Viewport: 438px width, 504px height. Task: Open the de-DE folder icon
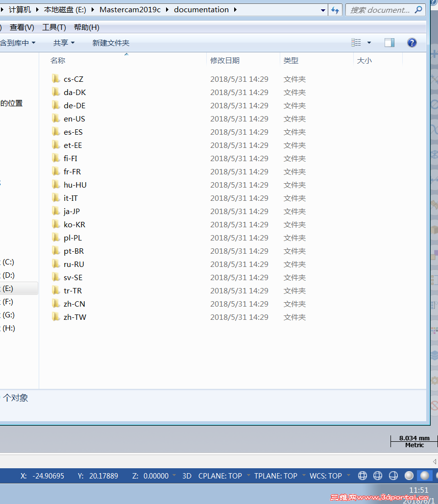tap(56, 105)
